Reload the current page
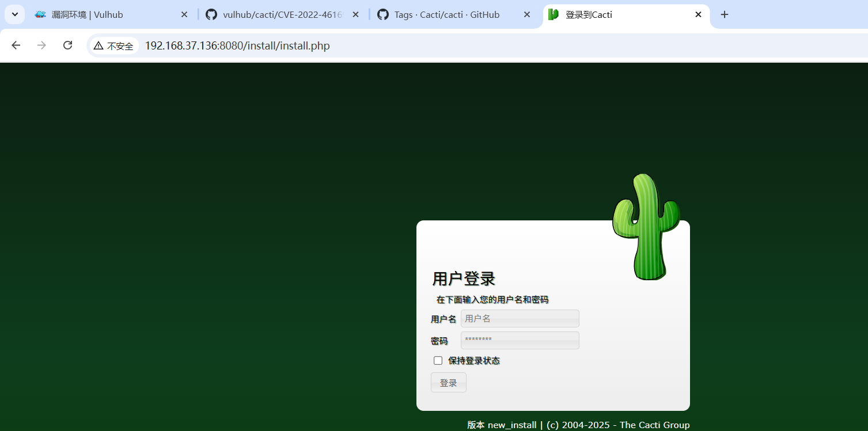 pyautogui.click(x=67, y=45)
